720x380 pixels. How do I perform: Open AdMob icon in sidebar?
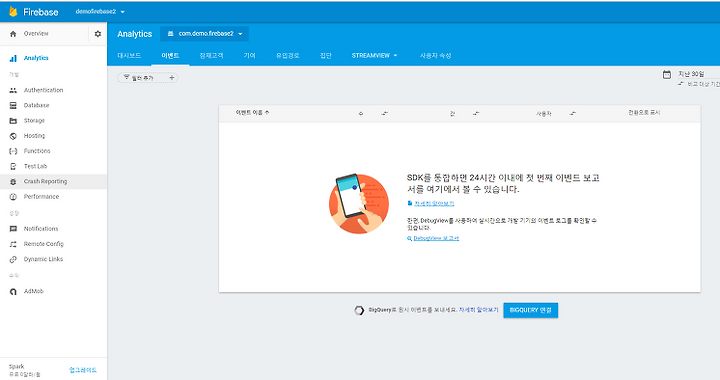click(x=13, y=291)
